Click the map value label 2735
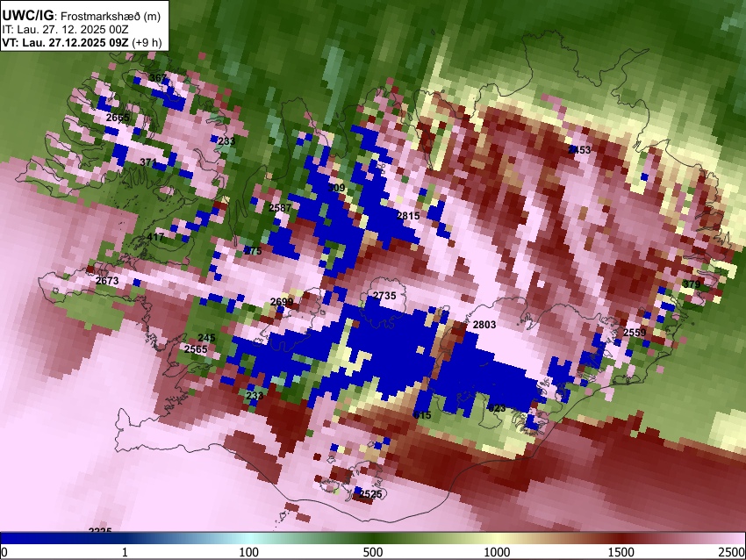The width and height of the screenshot is (746, 560). 384,296
